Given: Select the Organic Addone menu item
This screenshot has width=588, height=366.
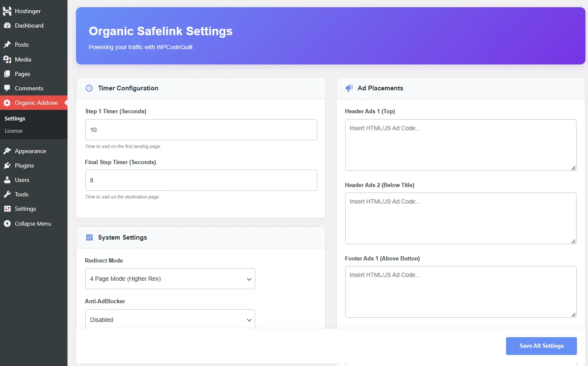Looking at the screenshot, I should (36, 103).
